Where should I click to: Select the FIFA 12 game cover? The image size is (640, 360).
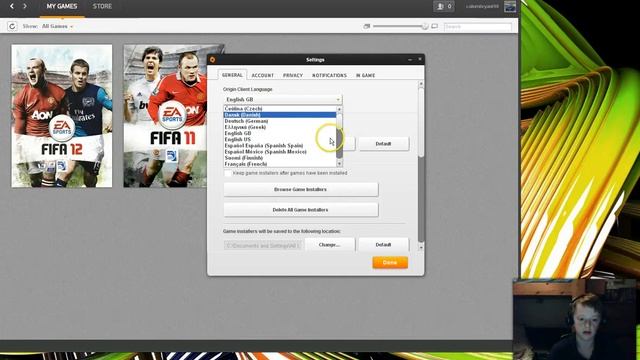point(62,116)
